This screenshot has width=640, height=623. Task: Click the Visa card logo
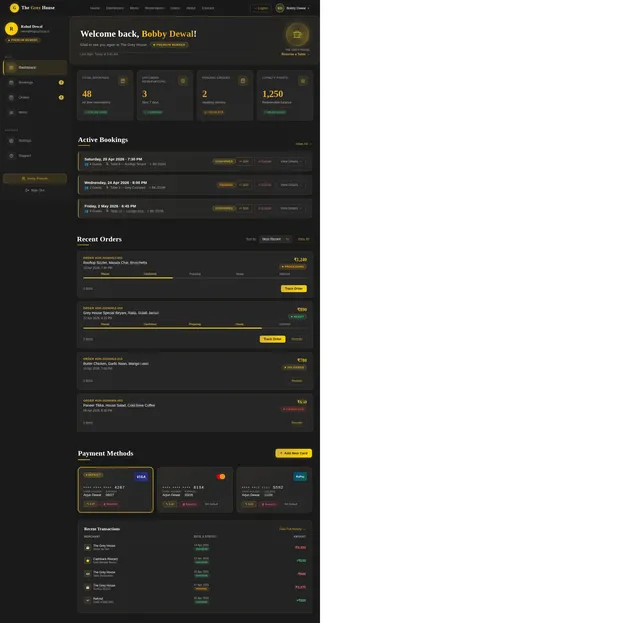tap(141, 476)
